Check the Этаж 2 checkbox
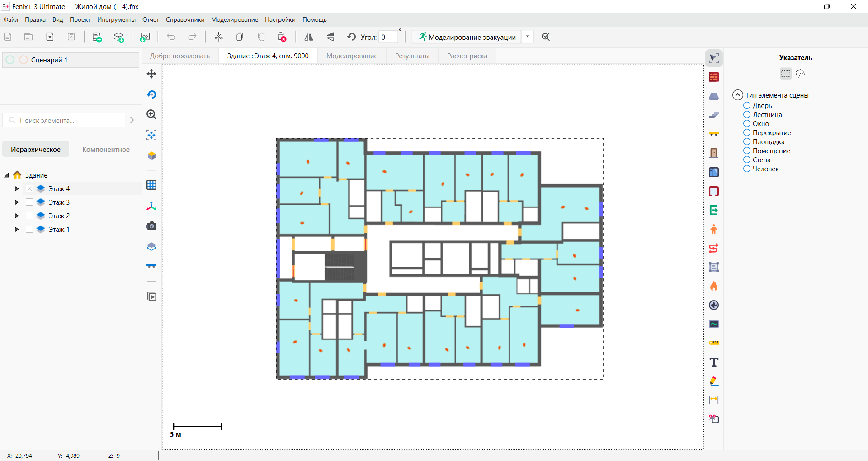The width and height of the screenshot is (868, 461). [29, 216]
